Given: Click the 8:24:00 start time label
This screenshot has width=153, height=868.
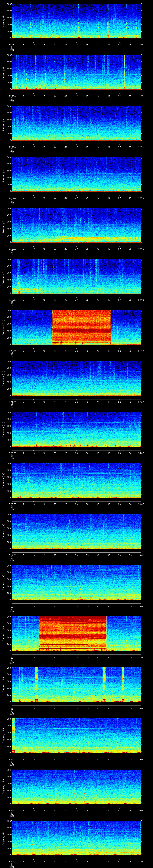Looking at the screenshot, I should coord(12,555).
